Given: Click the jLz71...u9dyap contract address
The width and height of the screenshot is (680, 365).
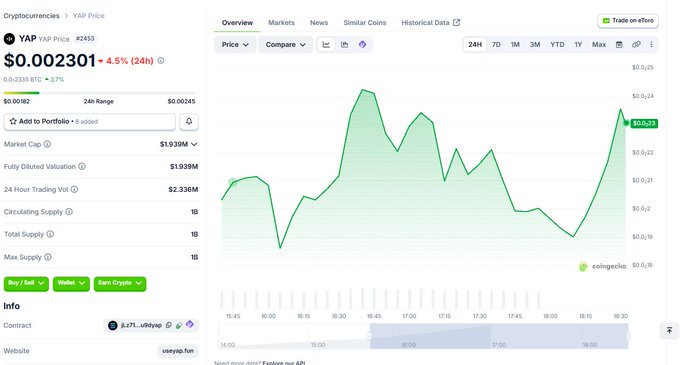Looking at the screenshot, I should click(141, 325).
